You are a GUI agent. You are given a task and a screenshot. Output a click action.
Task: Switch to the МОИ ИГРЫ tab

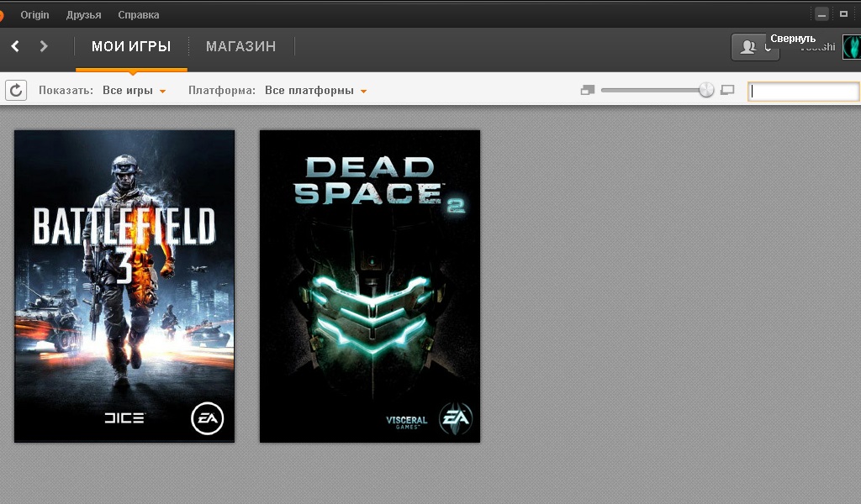pyautogui.click(x=131, y=46)
